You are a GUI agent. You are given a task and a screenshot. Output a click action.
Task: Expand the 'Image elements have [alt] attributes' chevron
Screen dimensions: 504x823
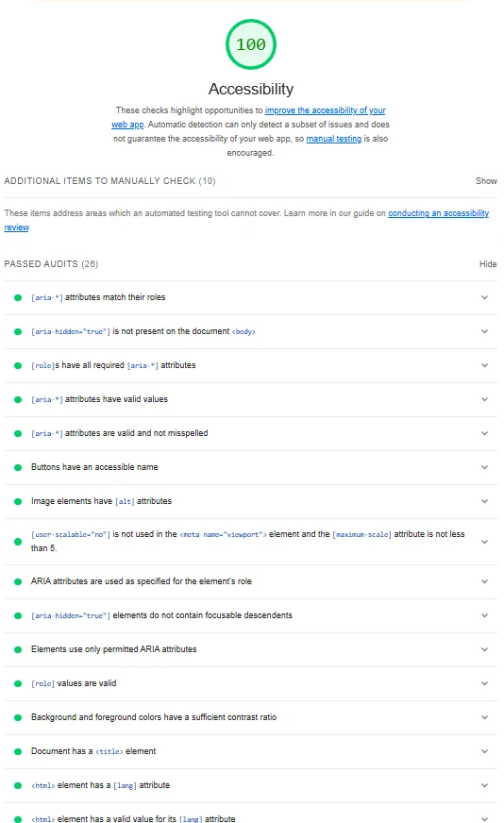[484, 501]
